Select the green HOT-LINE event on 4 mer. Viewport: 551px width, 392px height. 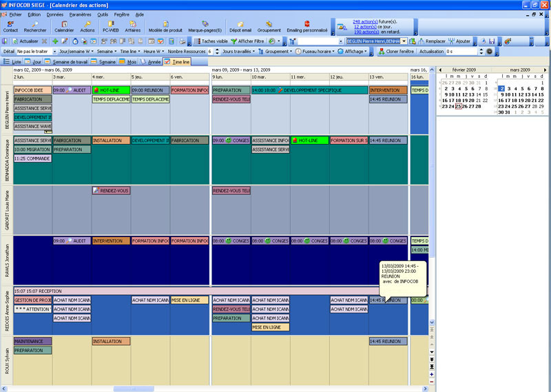pyautogui.click(x=111, y=90)
